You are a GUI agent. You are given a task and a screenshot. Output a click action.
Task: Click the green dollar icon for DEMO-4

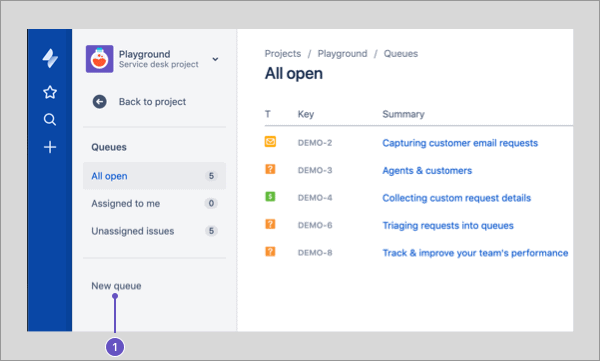(x=270, y=197)
